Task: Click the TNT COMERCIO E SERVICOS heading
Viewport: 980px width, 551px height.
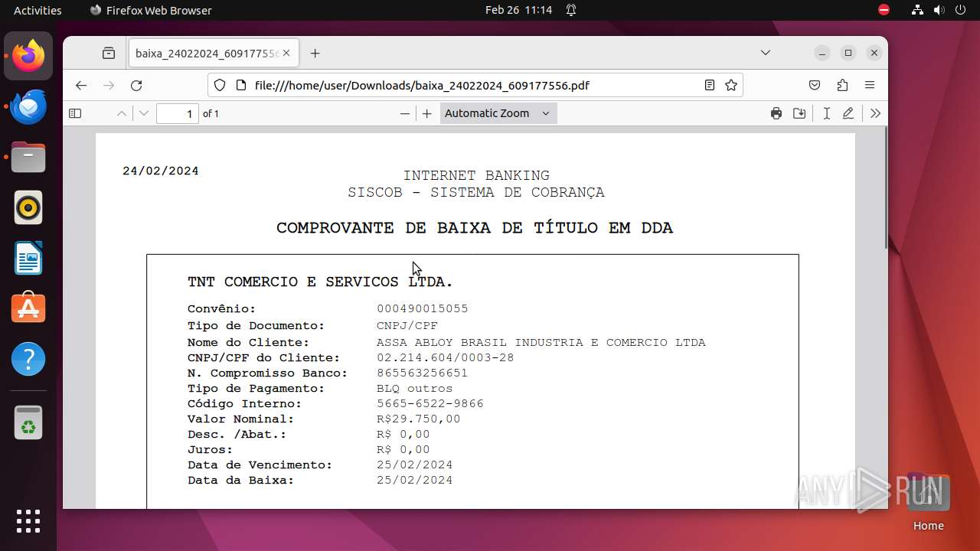Action: point(320,282)
